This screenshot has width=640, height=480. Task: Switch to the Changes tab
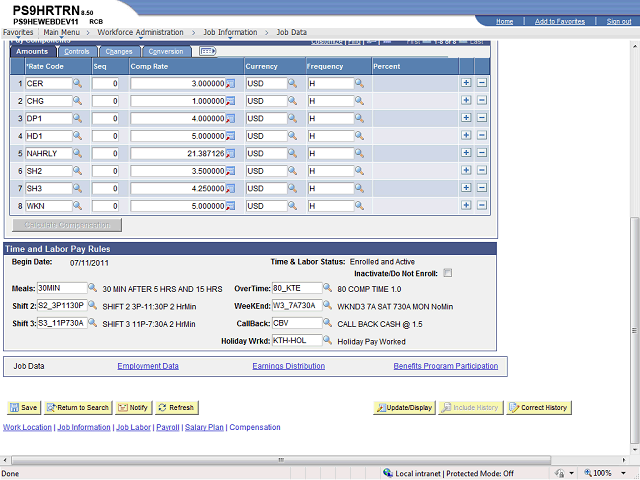point(119,51)
